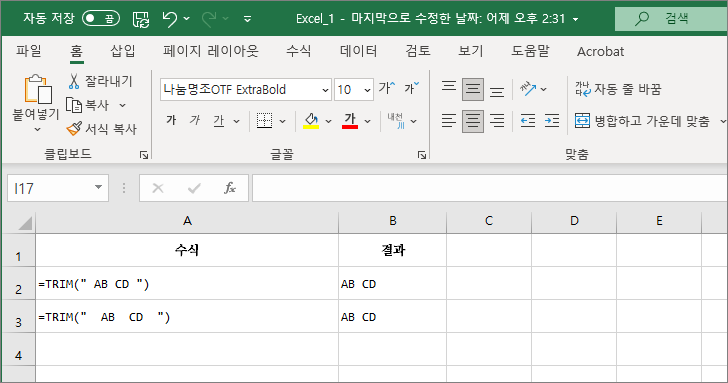
Task: Switch to the 삽입 (Insert) tab
Action: click(123, 51)
